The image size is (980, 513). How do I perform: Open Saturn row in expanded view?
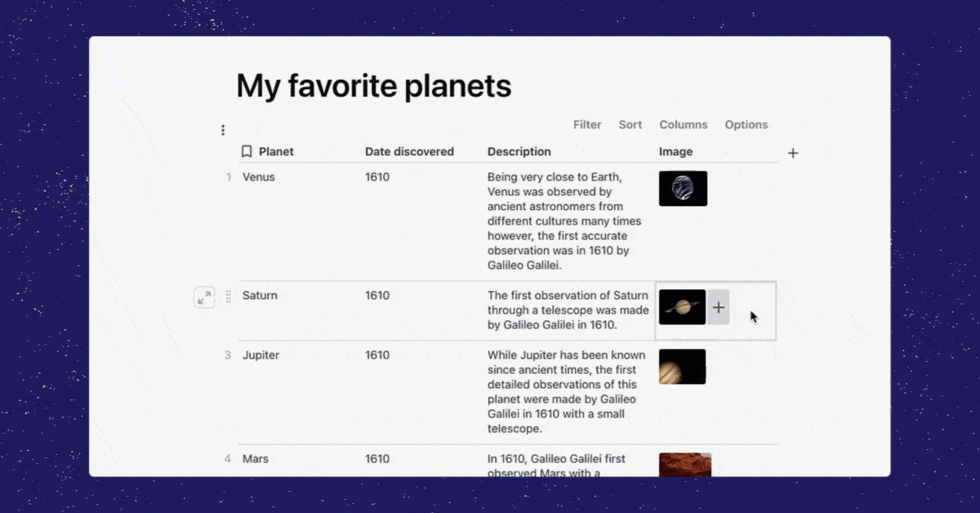[204, 297]
